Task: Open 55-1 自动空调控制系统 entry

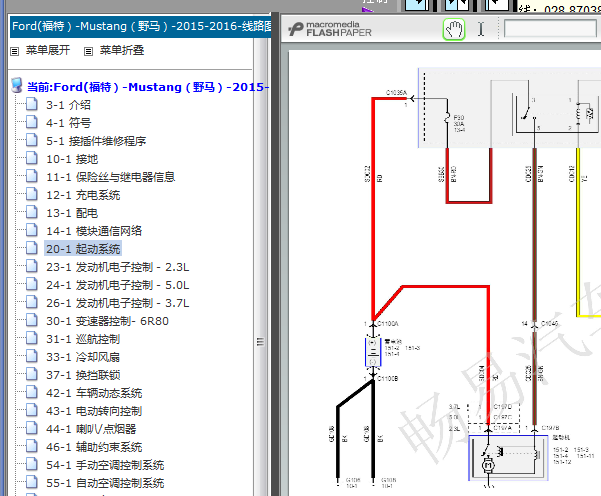Action: pyautogui.click(x=105, y=483)
